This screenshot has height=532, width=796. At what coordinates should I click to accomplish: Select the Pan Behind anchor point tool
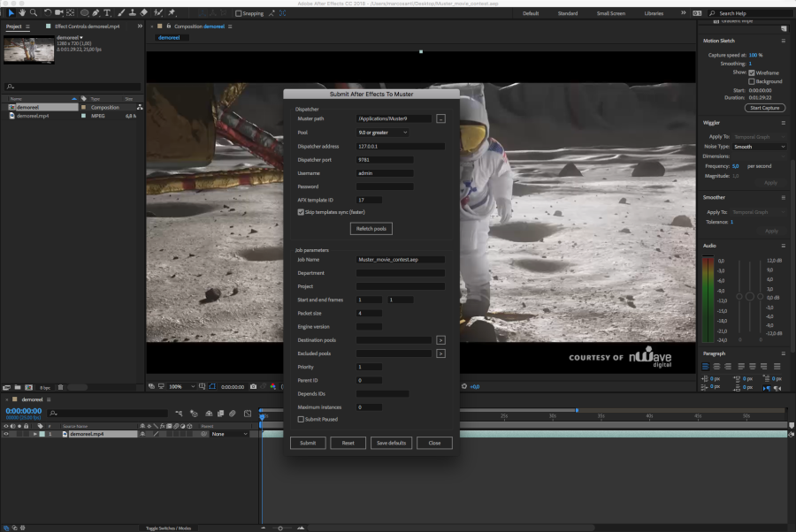pyautogui.click(x=71, y=12)
